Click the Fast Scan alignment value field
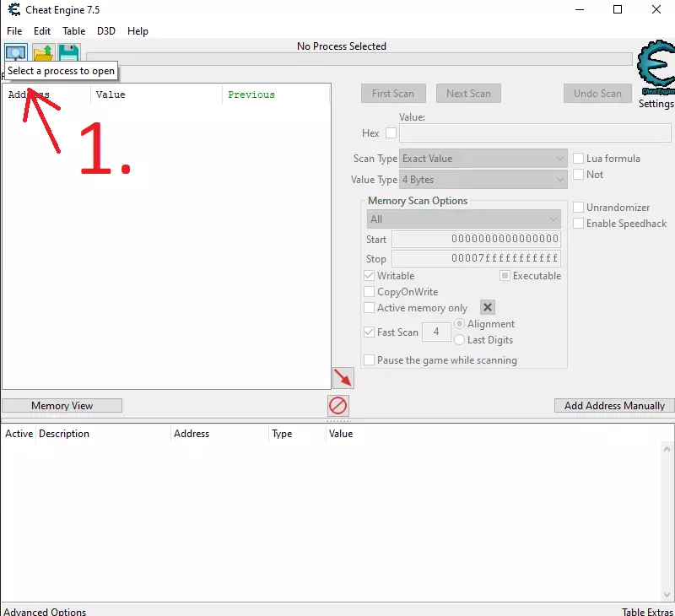The height and width of the screenshot is (616, 675). point(436,332)
